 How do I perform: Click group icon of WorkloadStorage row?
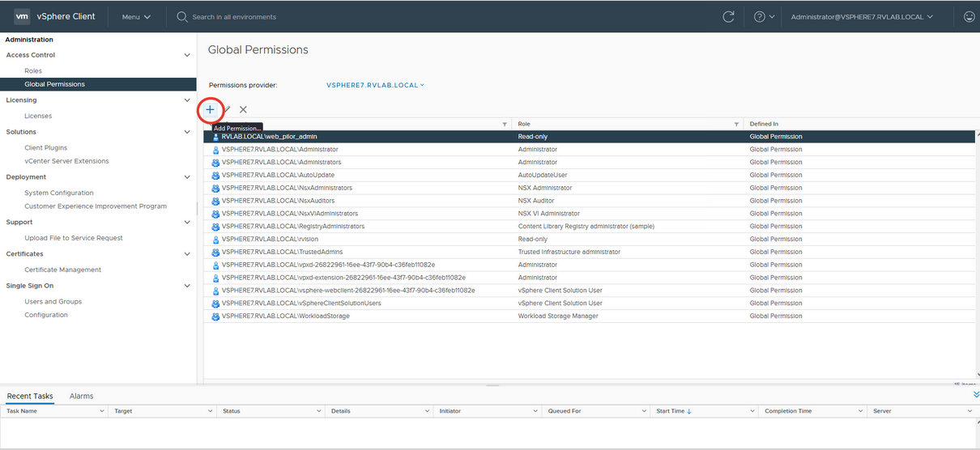click(x=215, y=316)
